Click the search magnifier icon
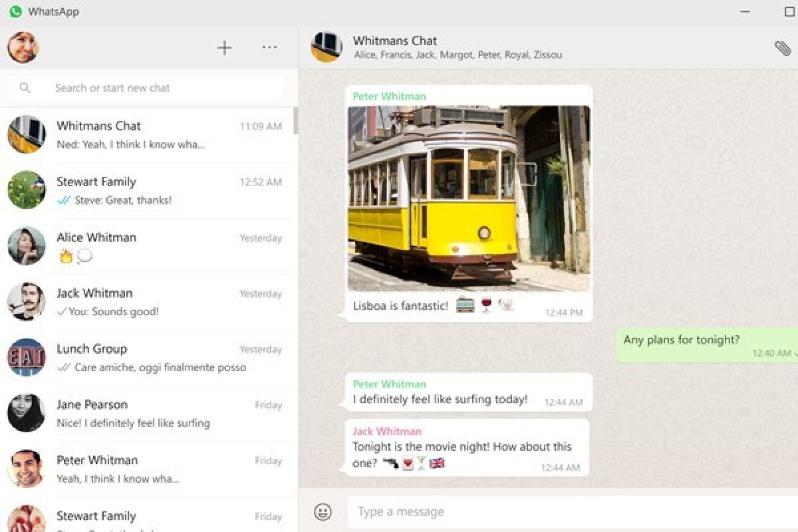This screenshot has width=798, height=532. point(25,87)
